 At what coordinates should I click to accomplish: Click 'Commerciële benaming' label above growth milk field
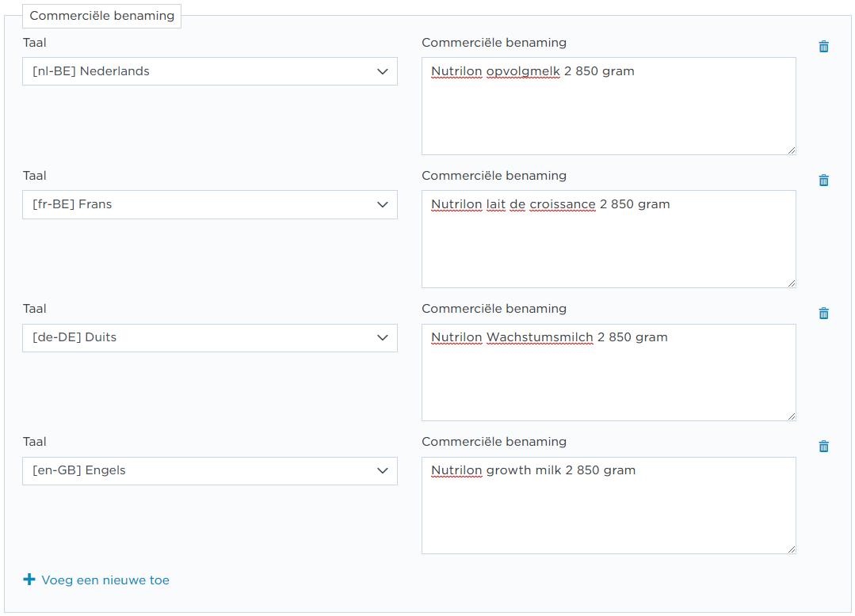tap(494, 442)
